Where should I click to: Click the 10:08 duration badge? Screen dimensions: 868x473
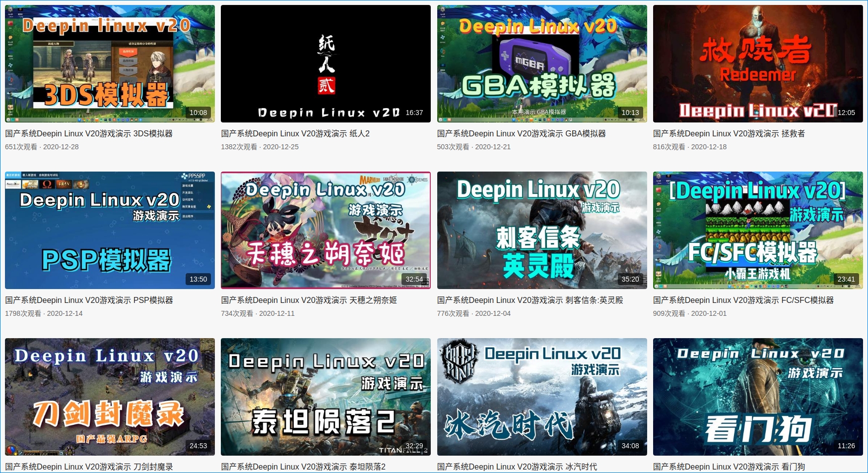point(199,113)
